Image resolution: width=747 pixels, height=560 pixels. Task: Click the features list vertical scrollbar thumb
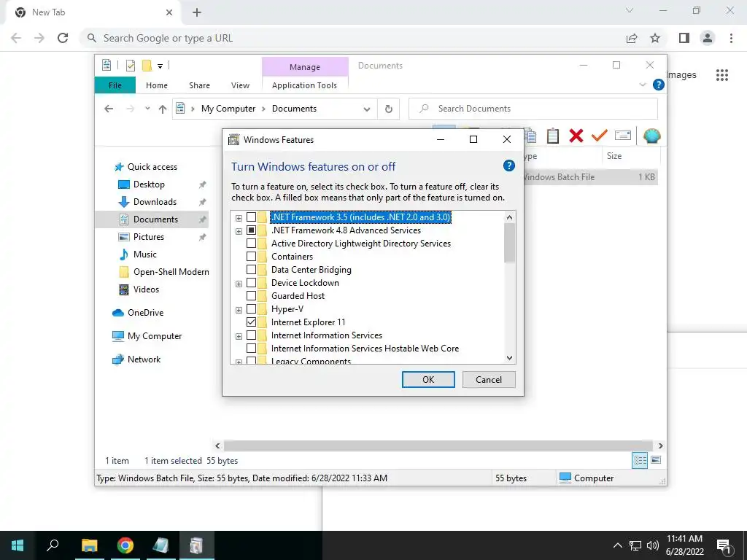(x=509, y=243)
